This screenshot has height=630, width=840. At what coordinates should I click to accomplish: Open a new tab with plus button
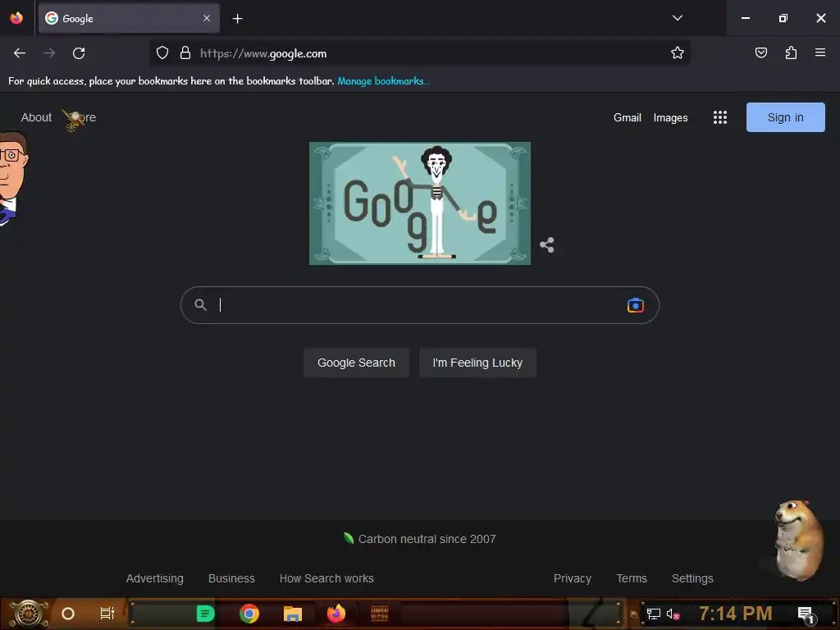pyautogui.click(x=237, y=19)
